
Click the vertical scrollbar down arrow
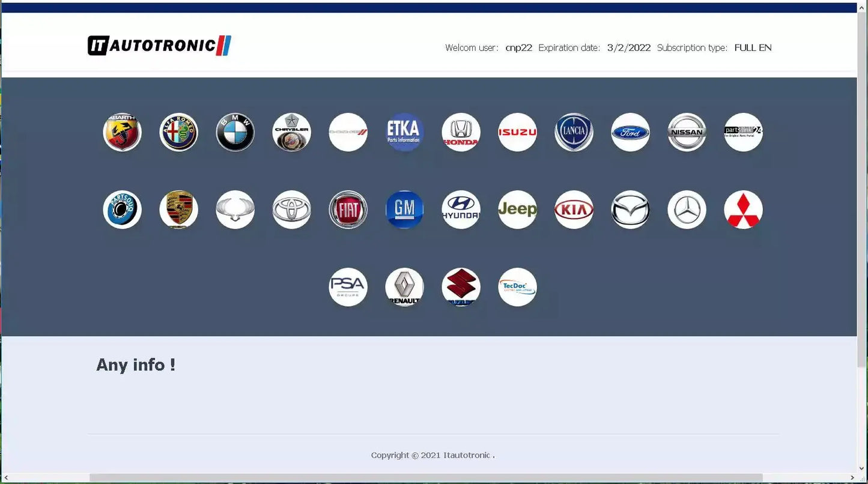[x=862, y=468]
